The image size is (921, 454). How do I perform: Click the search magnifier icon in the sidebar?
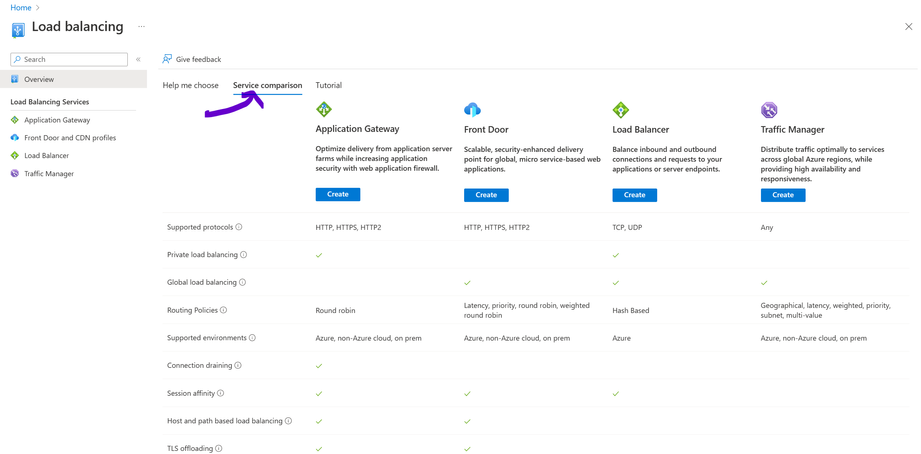(18, 59)
